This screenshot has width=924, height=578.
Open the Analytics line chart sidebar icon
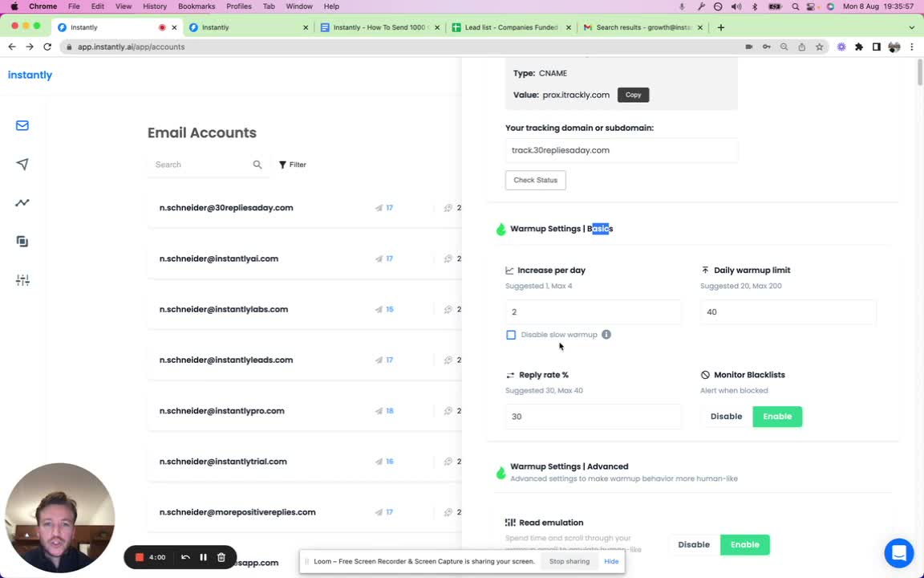[x=22, y=203]
